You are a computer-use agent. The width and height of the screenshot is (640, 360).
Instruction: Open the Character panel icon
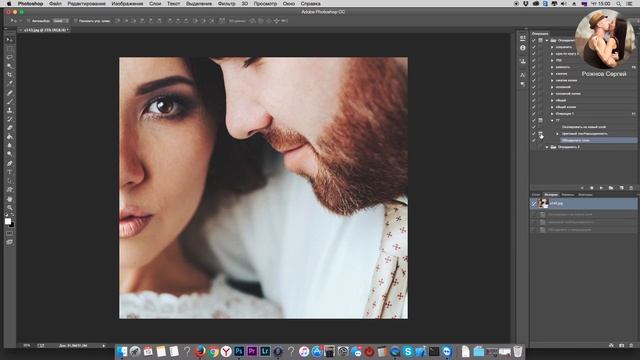(523, 75)
